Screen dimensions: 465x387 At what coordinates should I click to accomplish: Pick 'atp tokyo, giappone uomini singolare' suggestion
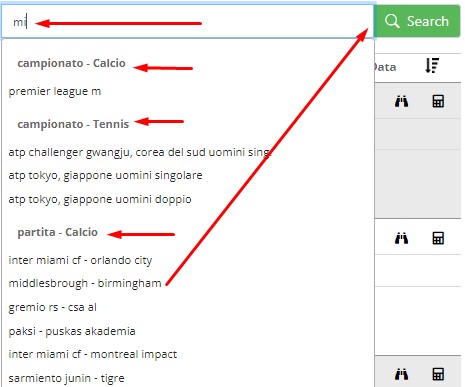(x=105, y=175)
